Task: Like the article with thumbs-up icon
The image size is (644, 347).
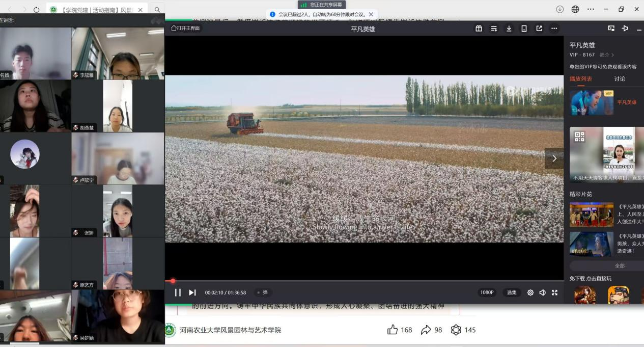Action: point(393,330)
